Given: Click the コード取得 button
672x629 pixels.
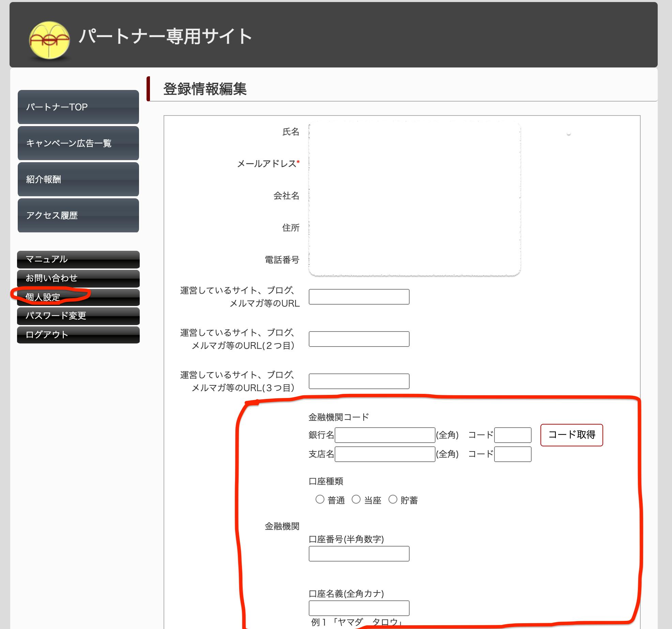Looking at the screenshot, I should [x=571, y=435].
